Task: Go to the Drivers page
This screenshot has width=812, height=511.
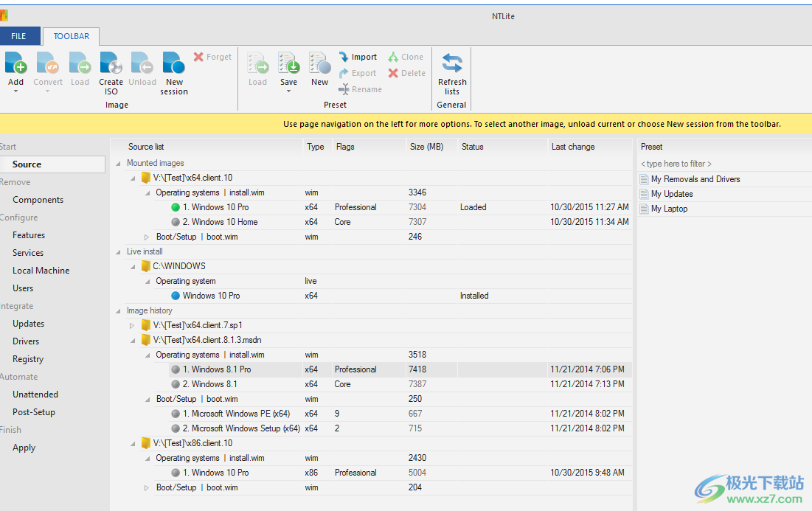Action: click(x=26, y=341)
